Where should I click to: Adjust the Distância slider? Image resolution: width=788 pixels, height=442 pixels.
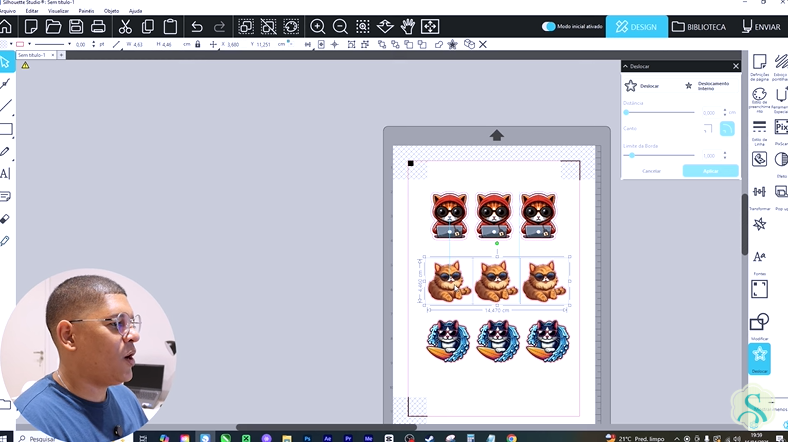pos(659,113)
